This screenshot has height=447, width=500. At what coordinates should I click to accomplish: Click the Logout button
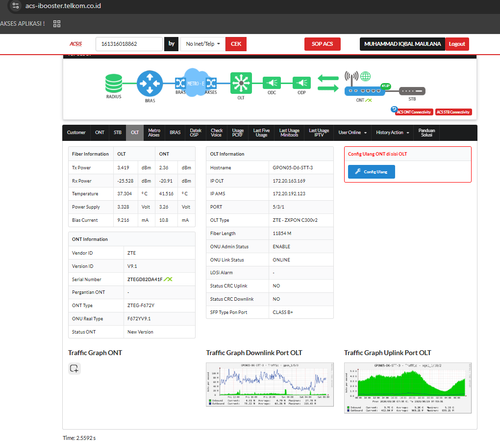click(457, 44)
